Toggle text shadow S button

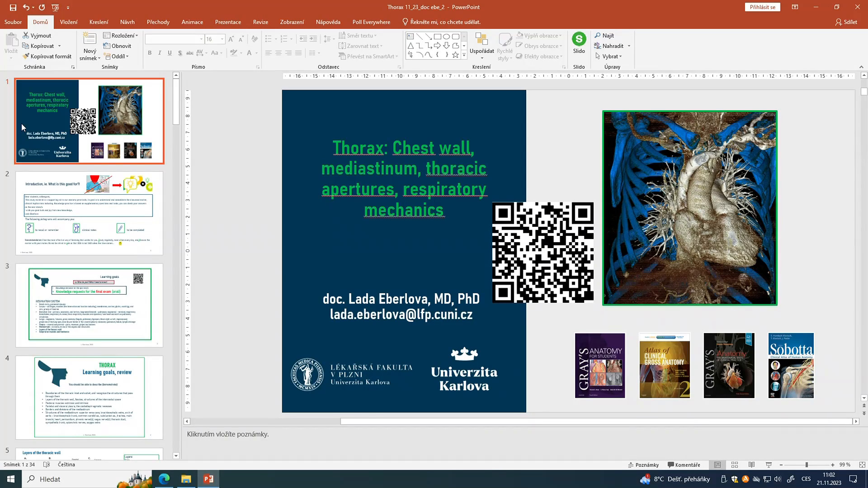tap(180, 53)
